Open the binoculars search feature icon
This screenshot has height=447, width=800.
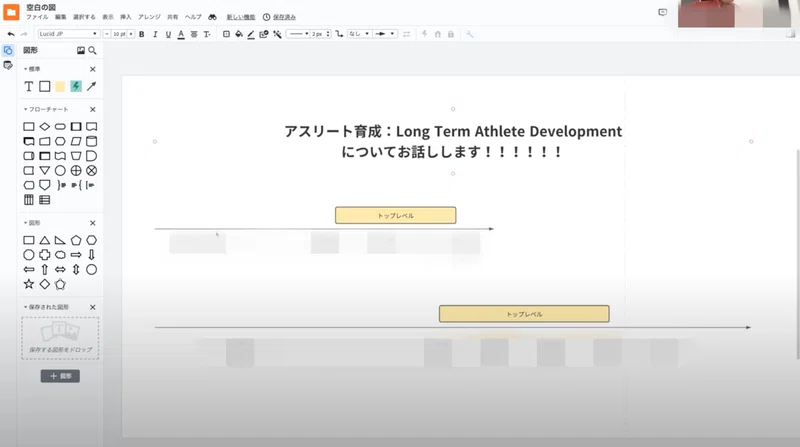[212, 17]
